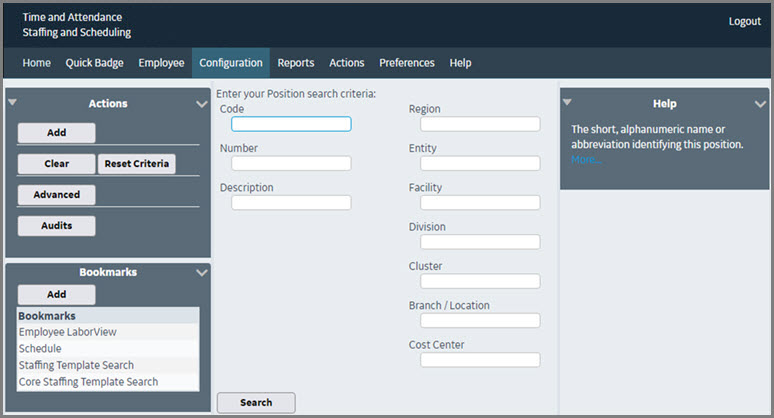The image size is (774, 418).
Task: Collapse the Help panel left triangle
Action: pos(567,103)
